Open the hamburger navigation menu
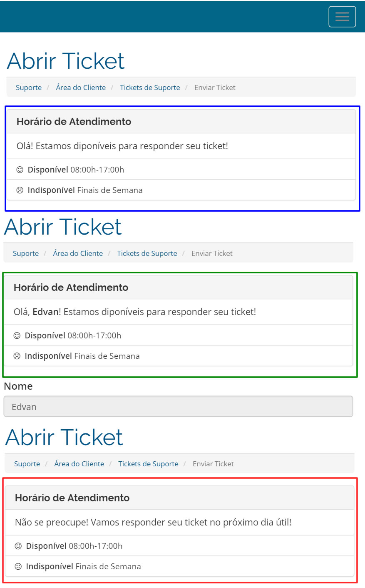Screen dimensions: 365x588 click(x=342, y=17)
